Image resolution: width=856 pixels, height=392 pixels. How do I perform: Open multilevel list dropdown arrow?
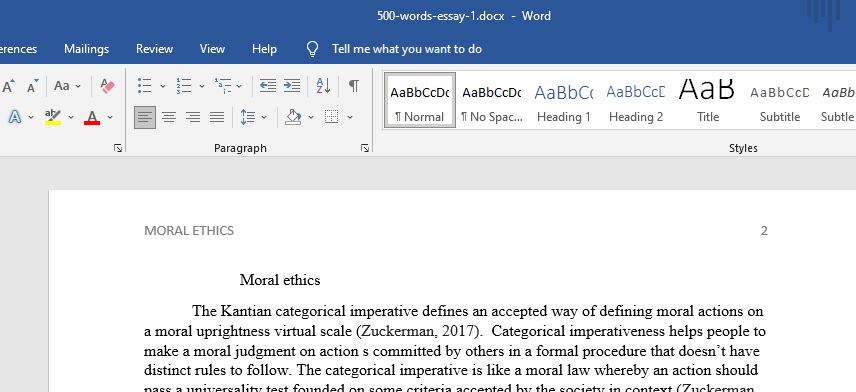coord(239,86)
